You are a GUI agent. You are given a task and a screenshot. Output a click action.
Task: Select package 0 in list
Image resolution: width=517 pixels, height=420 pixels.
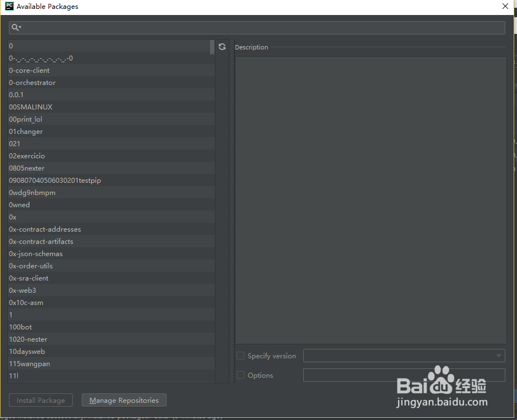click(111, 46)
